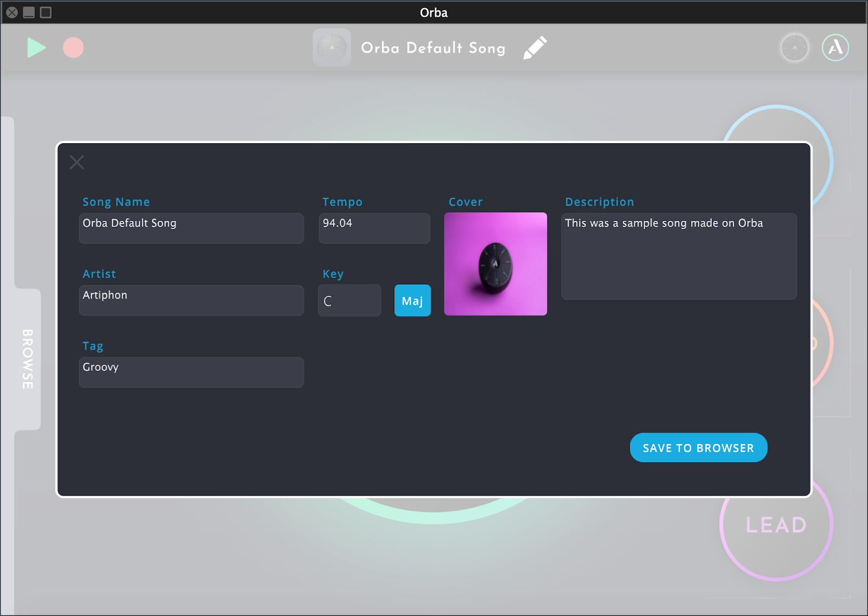The width and height of the screenshot is (868, 616).
Task: Close the song info dialog with X
Action: coord(77,162)
